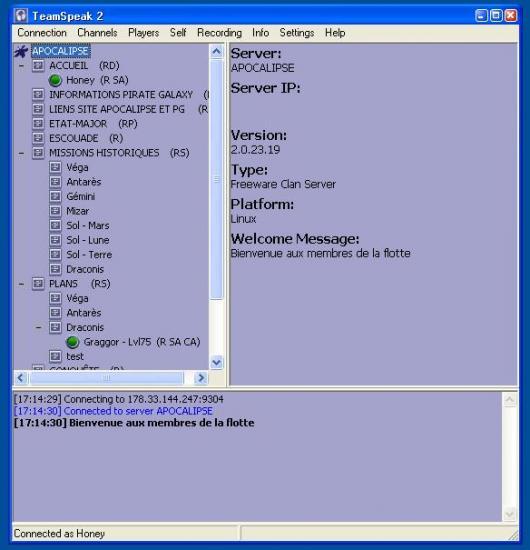
Task: Select the ESCOUADE (R) channel
Action: click(x=86, y=138)
